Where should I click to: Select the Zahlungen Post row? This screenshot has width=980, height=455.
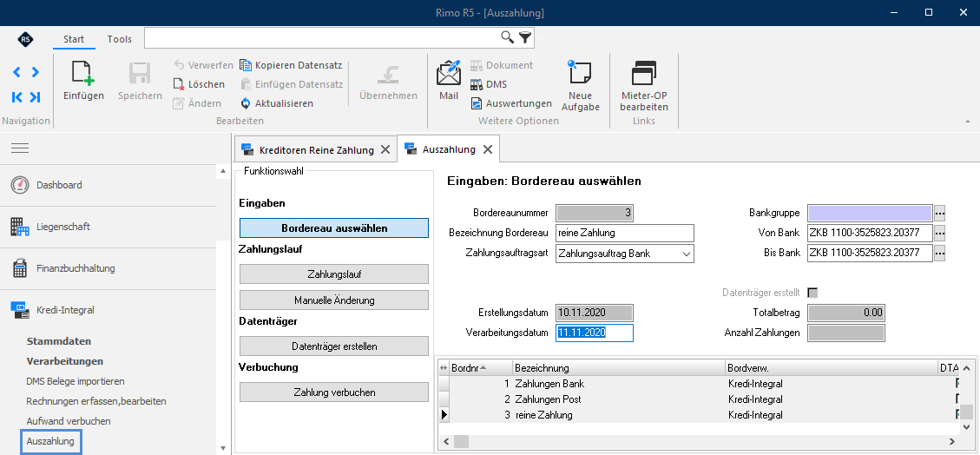tap(697, 399)
